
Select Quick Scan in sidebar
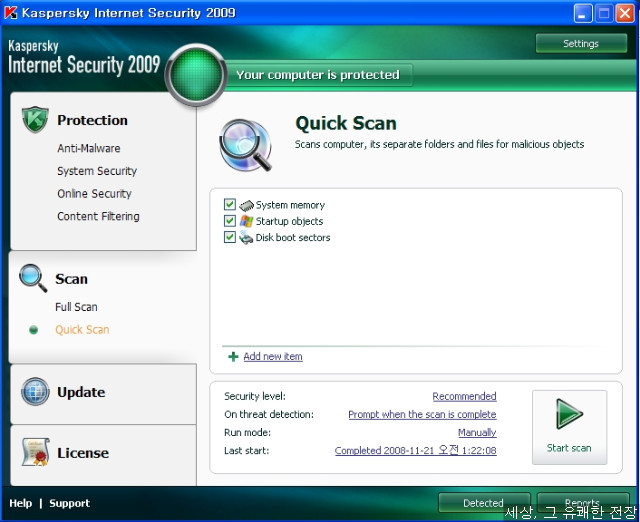pyautogui.click(x=82, y=330)
